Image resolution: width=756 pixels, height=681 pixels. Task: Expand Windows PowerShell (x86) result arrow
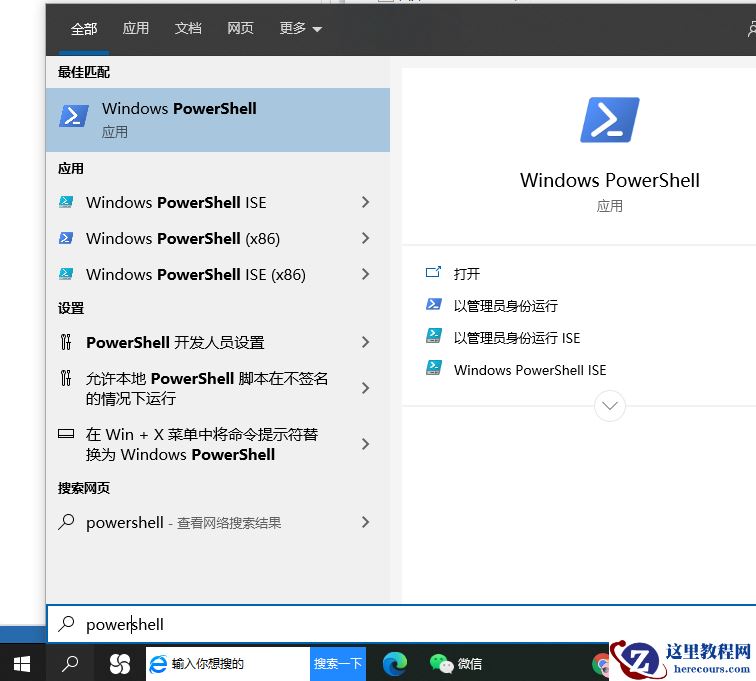365,238
